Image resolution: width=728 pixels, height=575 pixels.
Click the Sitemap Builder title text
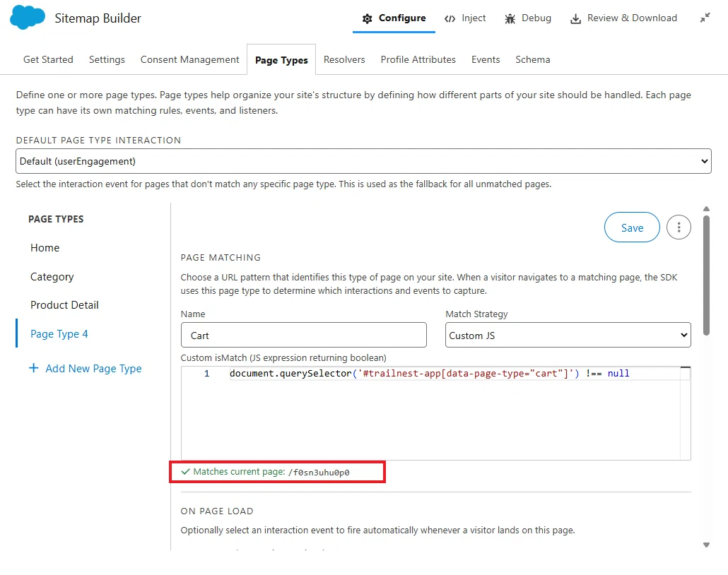pos(98,18)
